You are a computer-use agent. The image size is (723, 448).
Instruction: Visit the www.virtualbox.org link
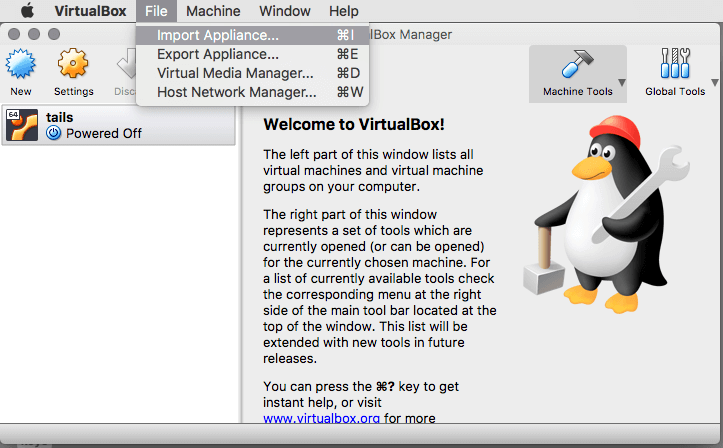pos(321,418)
